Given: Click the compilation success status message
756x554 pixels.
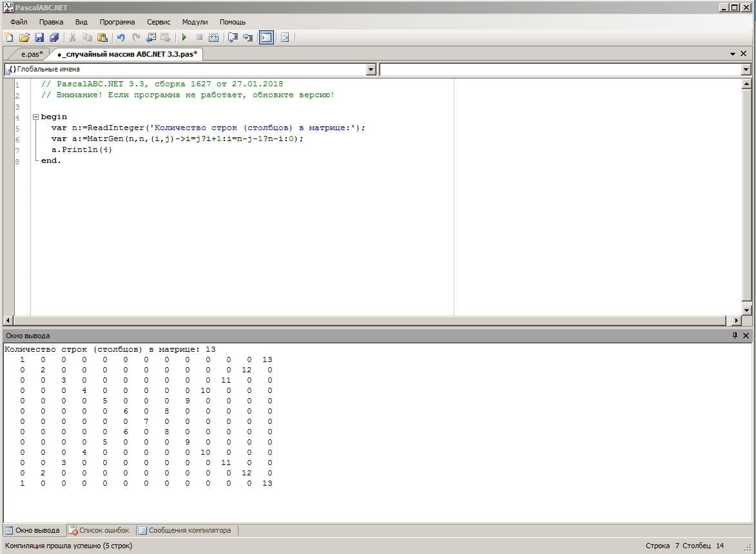Looking at the screenshot, I should coord(68,546).
